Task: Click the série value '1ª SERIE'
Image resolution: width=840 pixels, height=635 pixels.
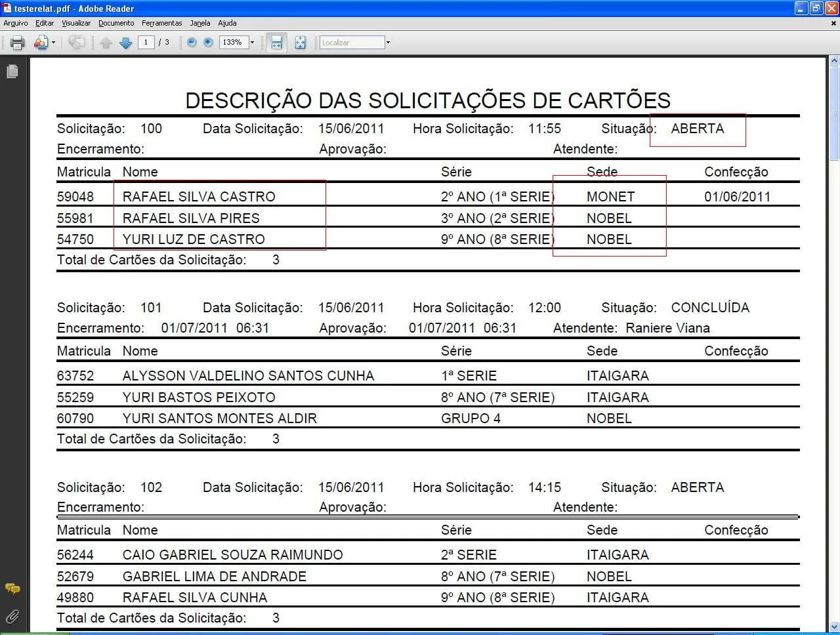Action: (469, 376)
